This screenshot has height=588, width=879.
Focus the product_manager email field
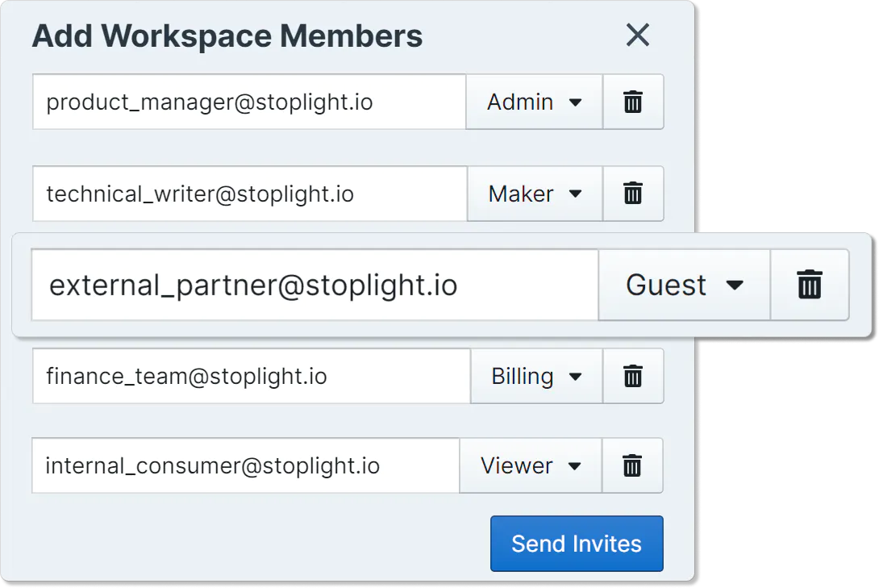pyautogui.click(x=249, y=102)
